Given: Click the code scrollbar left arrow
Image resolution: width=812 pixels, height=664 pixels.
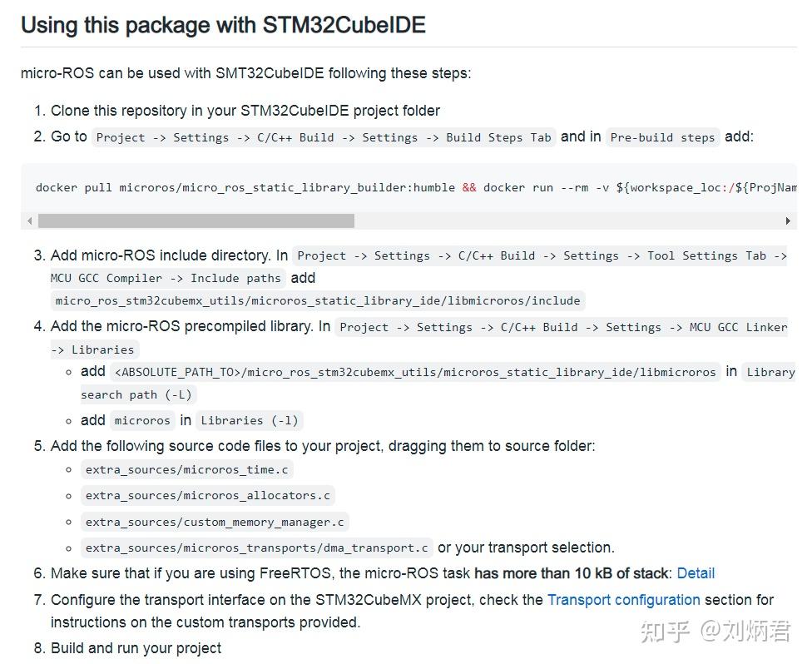Looking at the screenshot, I should click(30, 221).
